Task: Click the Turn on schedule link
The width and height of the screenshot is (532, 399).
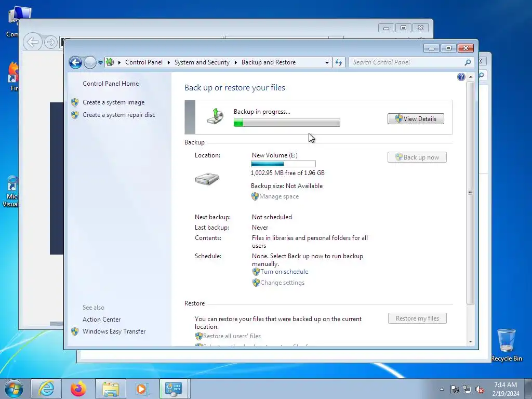Action: click(x=284, y=272)
